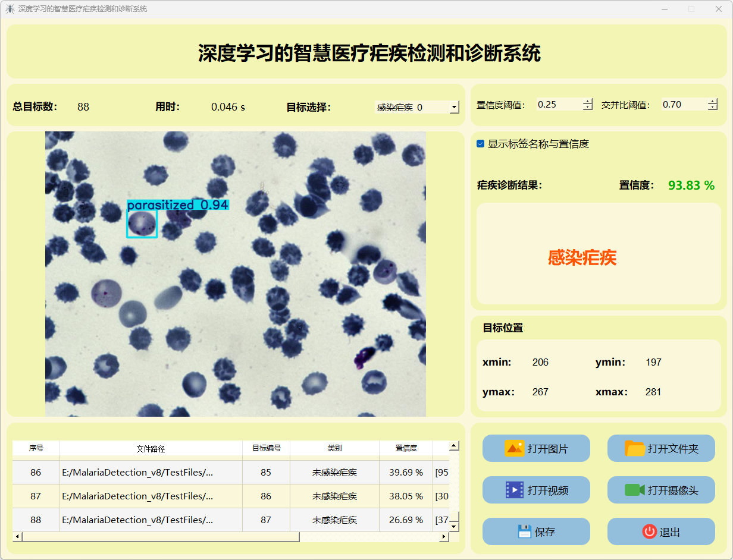Image resolution: width=733 pixels, height=560 pixels.
Task: Click the 置信度 column header
Action: 406,448
